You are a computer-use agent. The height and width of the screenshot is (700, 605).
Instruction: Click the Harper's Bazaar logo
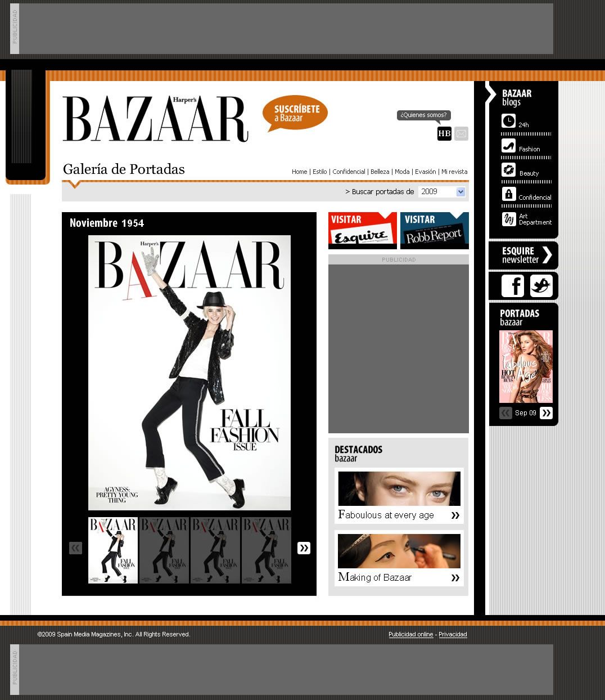pos(155,118)
